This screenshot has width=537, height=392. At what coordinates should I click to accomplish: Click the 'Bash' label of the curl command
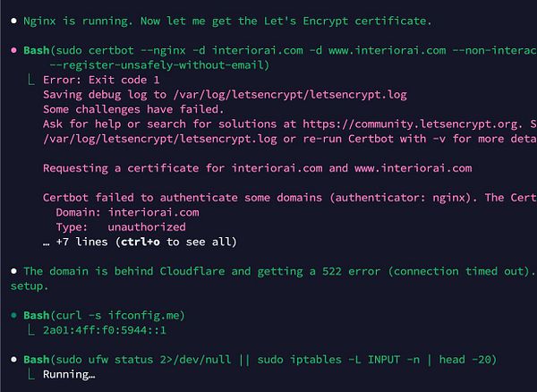(37, 315)
